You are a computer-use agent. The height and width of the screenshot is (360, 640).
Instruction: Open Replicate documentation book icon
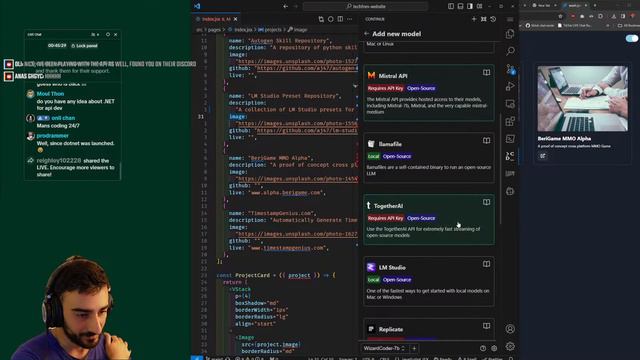click(x=486, y=326)
